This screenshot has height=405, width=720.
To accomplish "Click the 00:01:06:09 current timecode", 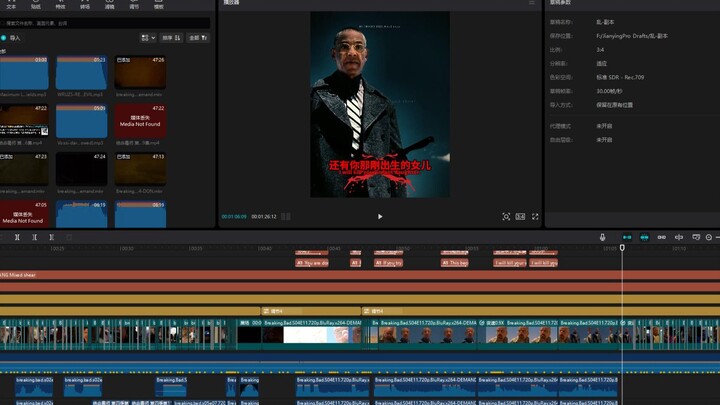I will click(234, 217).
